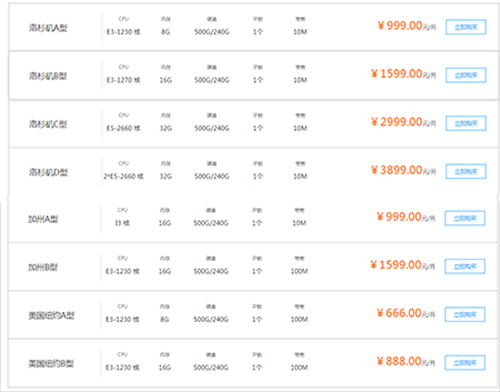Image resolution: width=500 pixels, height=392 pixels.
Task: Click the ¥3899.00 price label
Action: [403, 170]
